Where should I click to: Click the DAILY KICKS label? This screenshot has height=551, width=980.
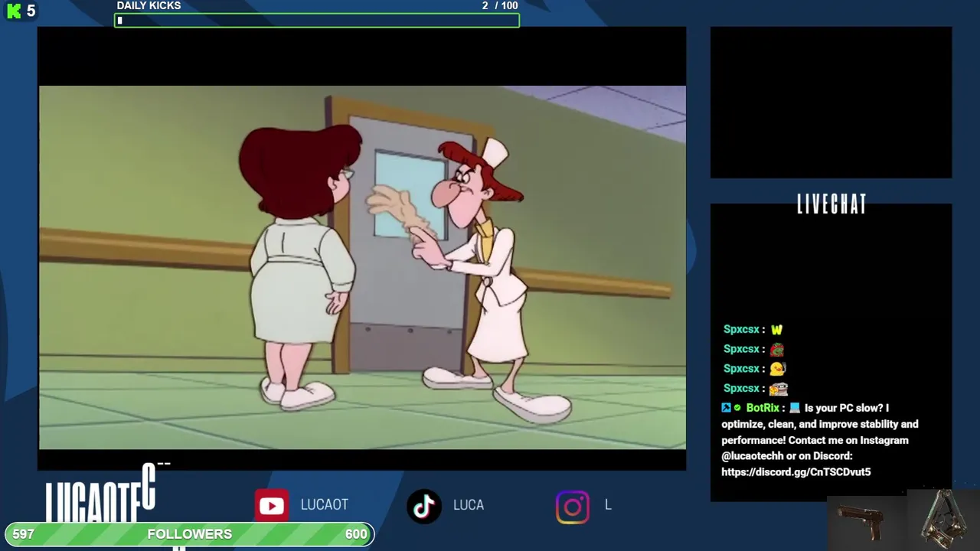pyautogui.click(x=149, y=6)
